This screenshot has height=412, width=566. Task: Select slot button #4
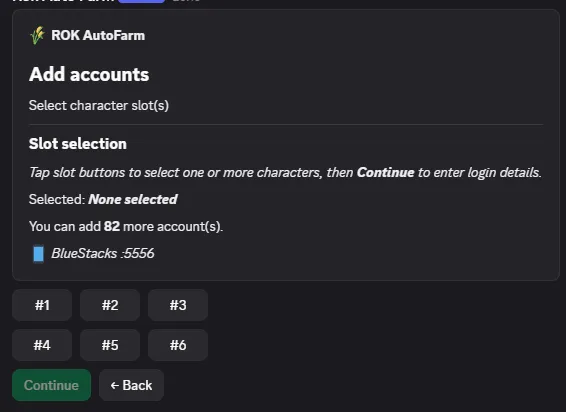coord(42,345)
